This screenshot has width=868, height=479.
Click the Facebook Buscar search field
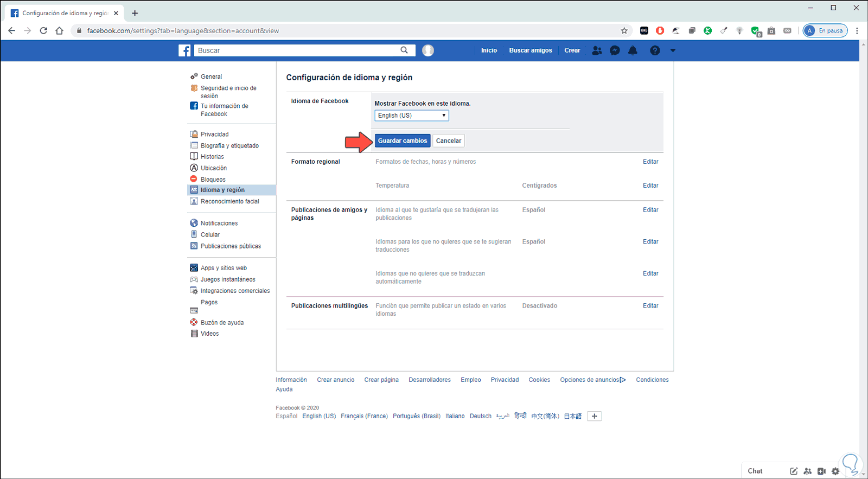[x=297, y=50]
